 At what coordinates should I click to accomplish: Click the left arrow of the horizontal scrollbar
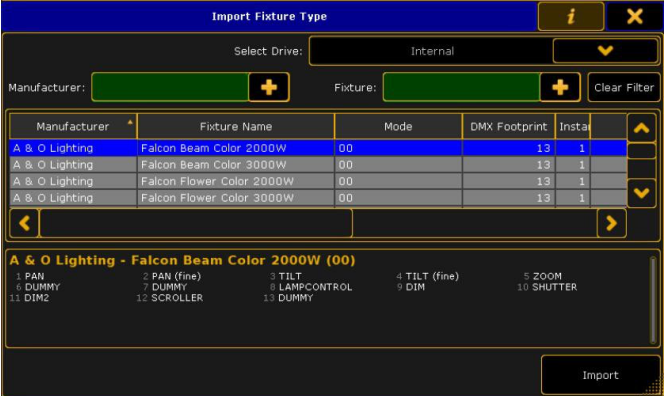pos(24,223)
